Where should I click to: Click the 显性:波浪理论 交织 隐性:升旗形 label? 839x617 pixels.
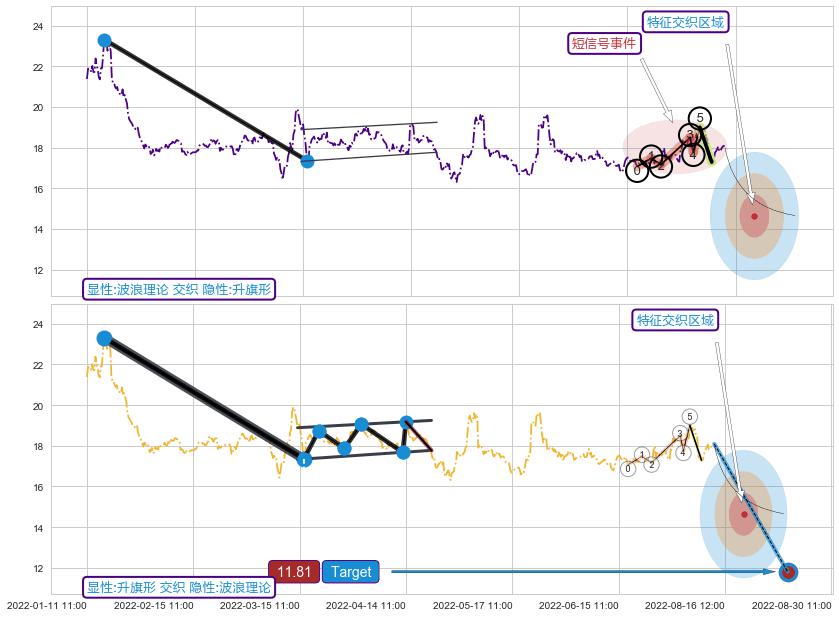pos(179,289)
